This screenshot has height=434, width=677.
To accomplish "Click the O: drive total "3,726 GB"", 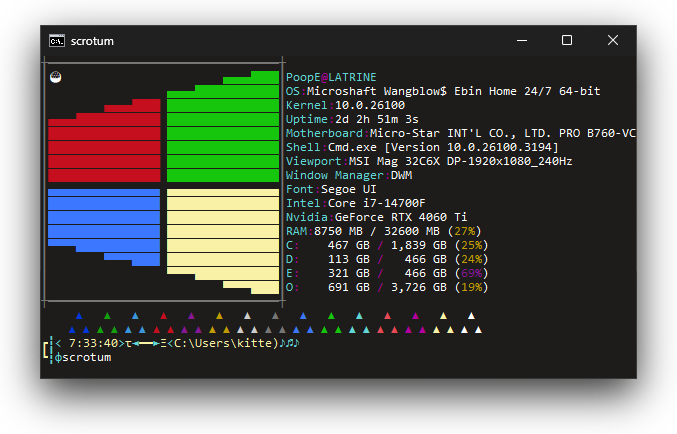I will pos(419,288).
